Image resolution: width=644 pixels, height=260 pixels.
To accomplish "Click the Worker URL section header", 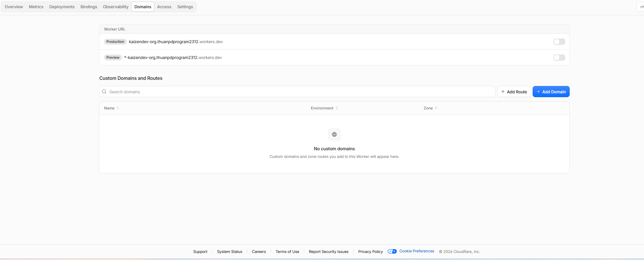I will click(115, 29).
